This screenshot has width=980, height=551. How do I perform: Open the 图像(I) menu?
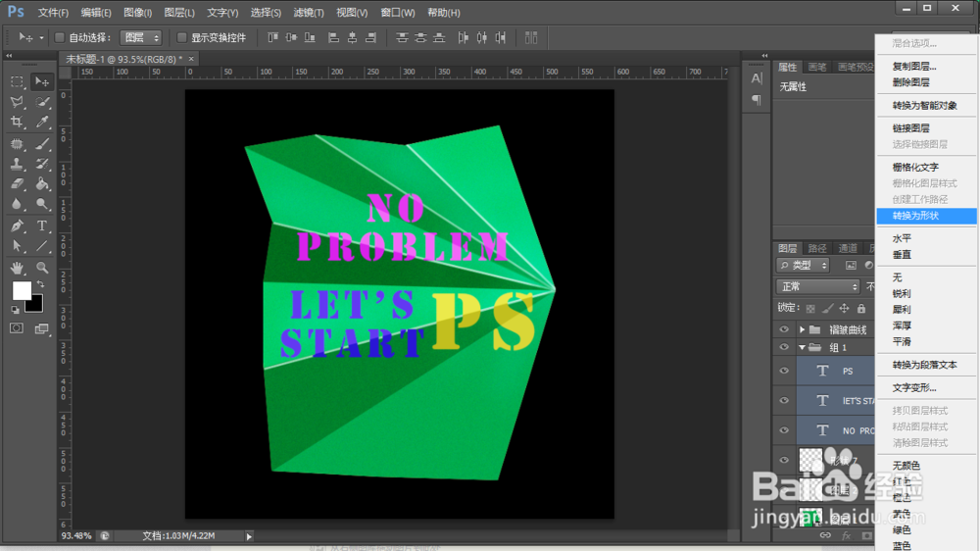tap(137, 13)
